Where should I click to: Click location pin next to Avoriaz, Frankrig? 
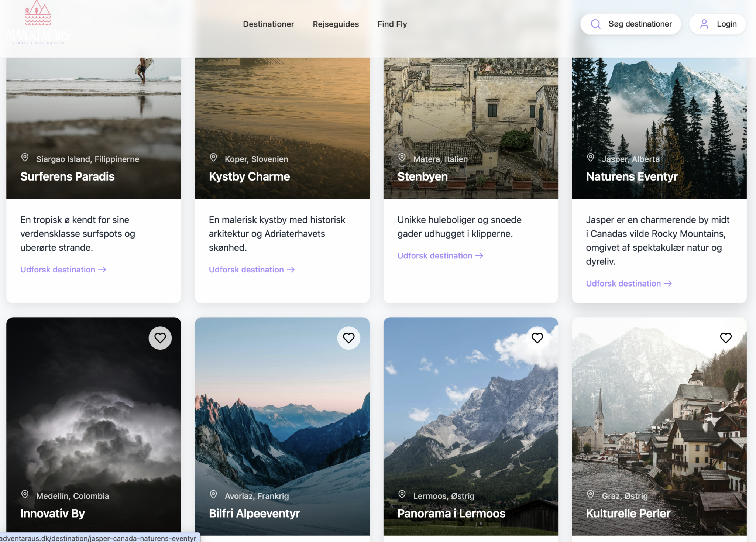click(213, 494)
